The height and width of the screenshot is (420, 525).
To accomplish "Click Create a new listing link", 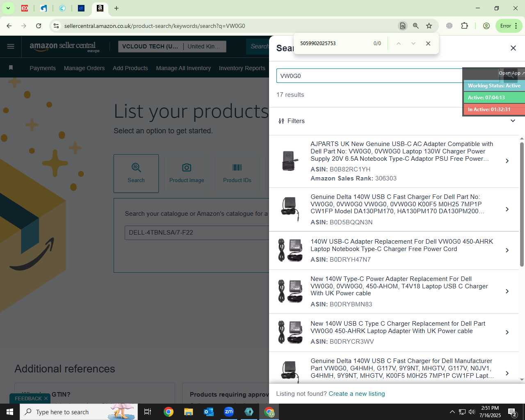I will pyautogui.click(x=357, y=394).
